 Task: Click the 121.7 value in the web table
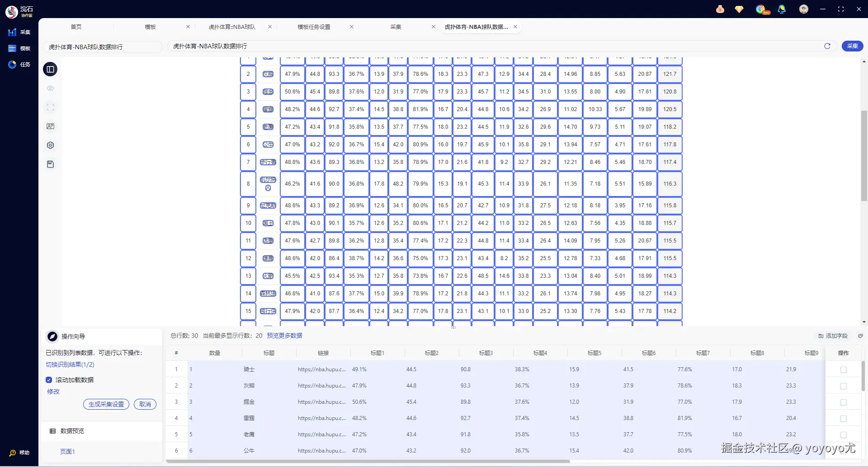[670, 74]
